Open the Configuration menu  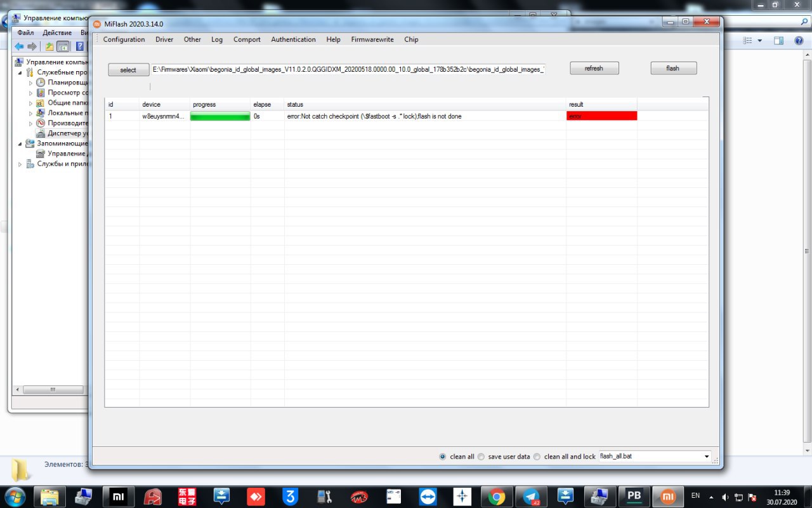(x=124, y=39)
